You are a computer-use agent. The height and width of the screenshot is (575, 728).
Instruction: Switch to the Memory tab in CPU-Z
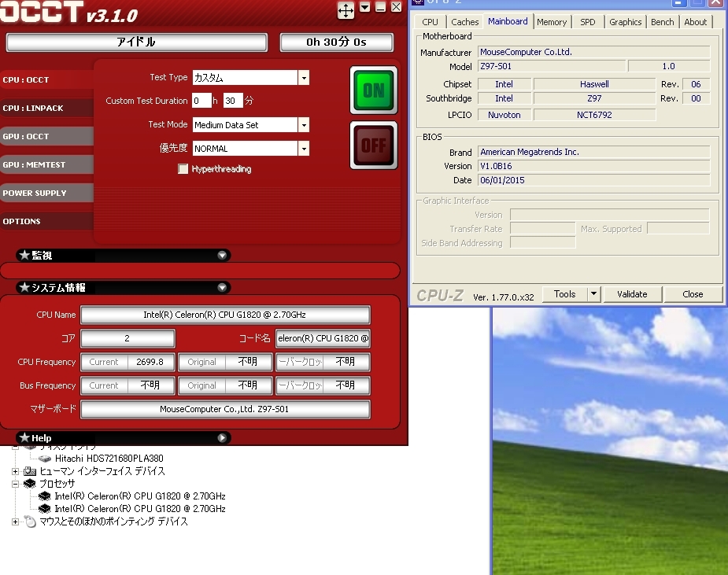(551, 22)
